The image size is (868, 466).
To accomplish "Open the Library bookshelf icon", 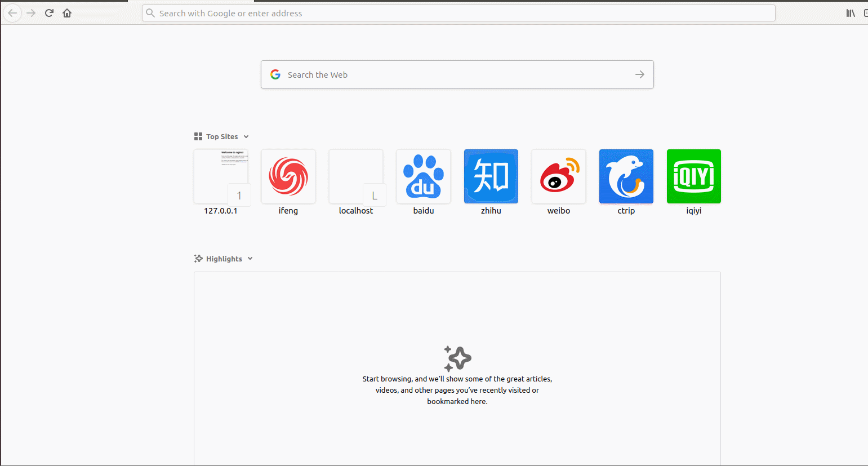I will pyautogui.click(x=851, y=13).
